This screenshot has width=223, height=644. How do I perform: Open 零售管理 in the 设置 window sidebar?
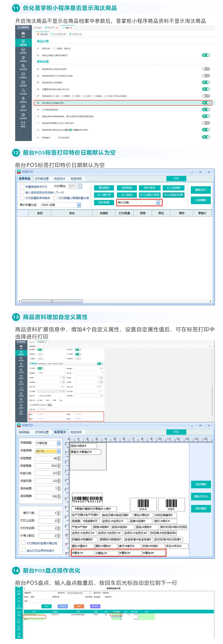(23, 51)
